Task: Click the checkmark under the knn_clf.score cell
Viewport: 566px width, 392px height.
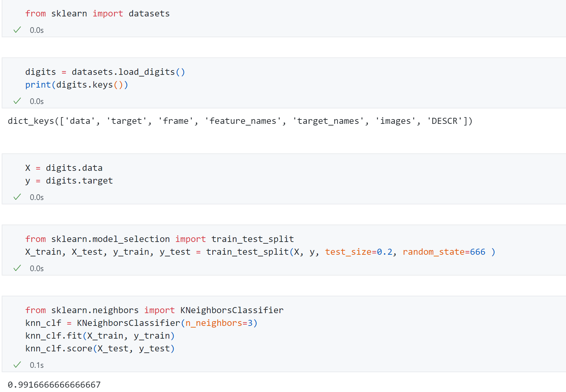Action: click(x=17, y=365)
